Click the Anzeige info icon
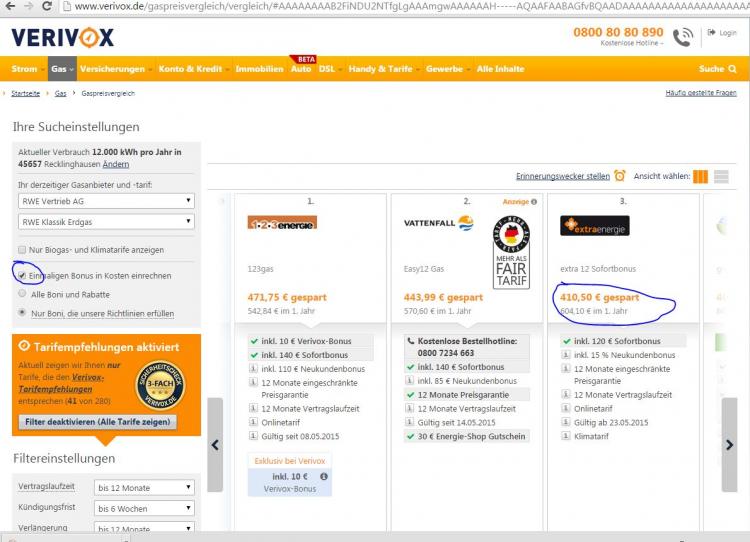This screenshot has width=750, height=542. click(x=534, y=202)
